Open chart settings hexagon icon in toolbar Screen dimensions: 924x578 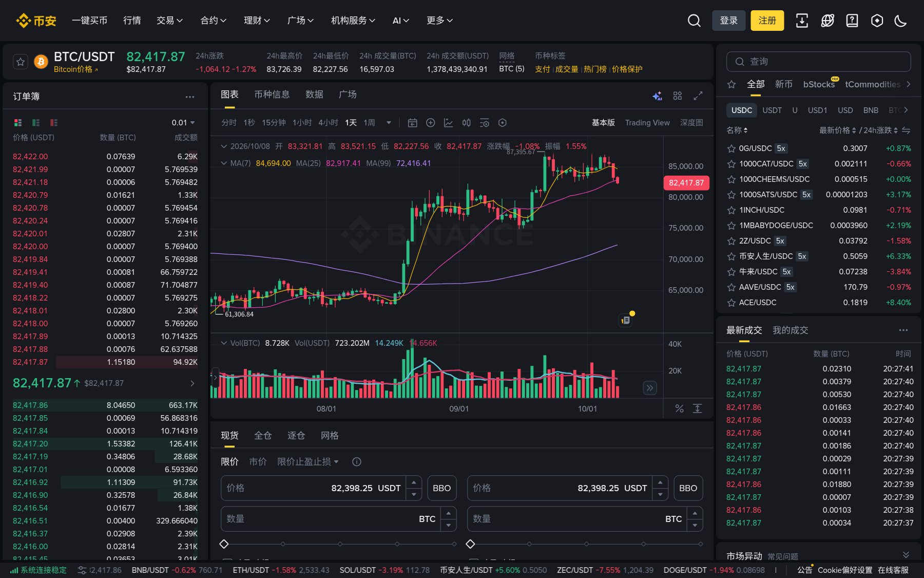pyautogui.click(x=503, y=123)
